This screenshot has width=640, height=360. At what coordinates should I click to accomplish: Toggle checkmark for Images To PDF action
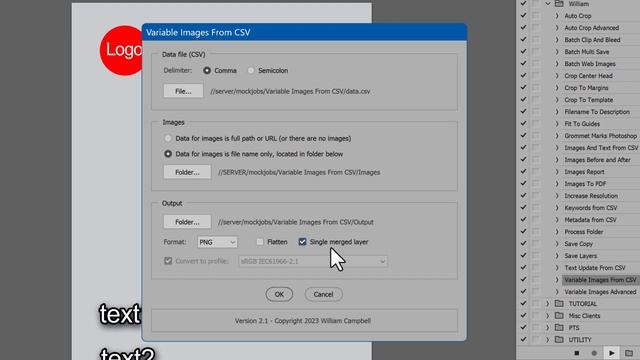click(523, 184)
